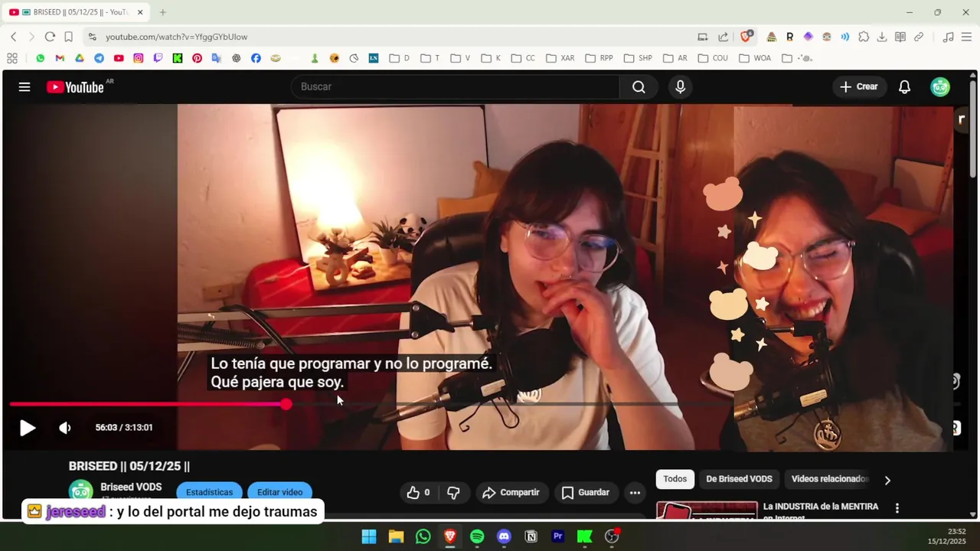
Task: Focus the Buscar search field
Action: [x=456, y=86]
